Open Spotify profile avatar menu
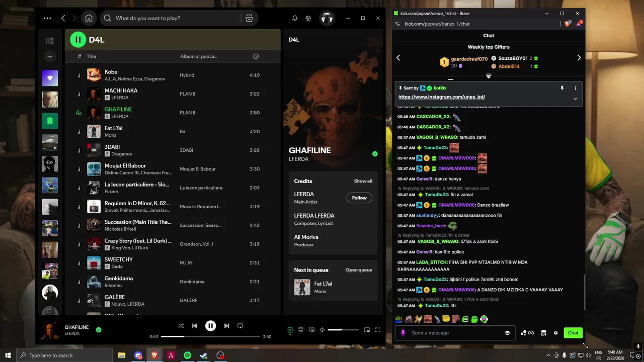 coord(327,19)
